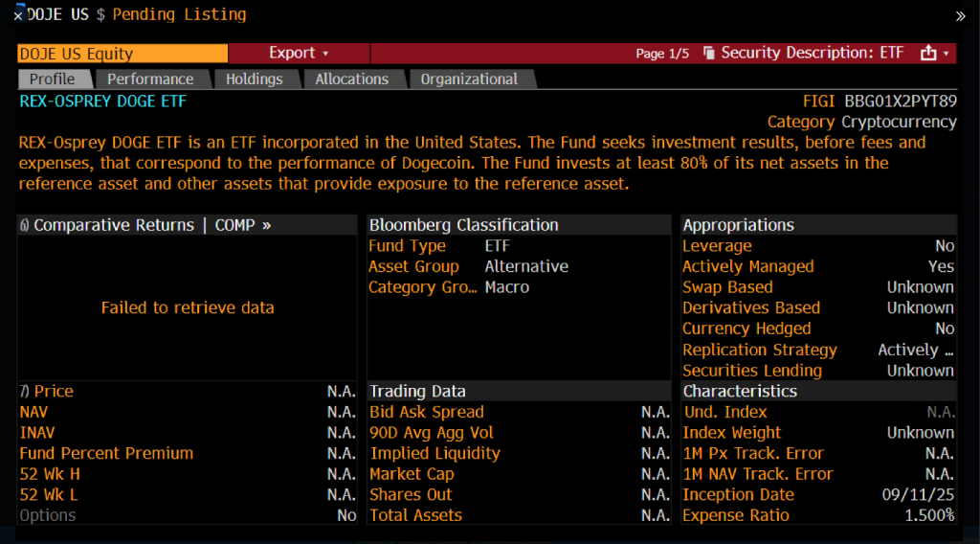Open the dropdown arrow next to share icon

click(x=947, y=54)
